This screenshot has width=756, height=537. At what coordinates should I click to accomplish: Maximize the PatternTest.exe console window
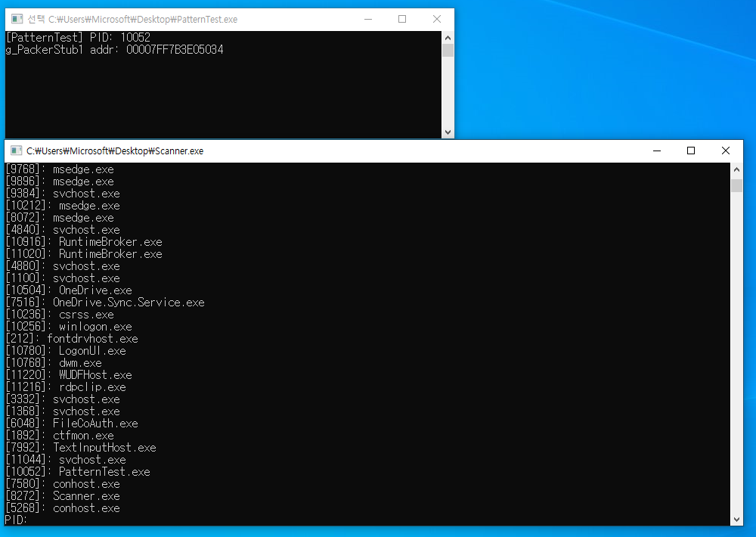(402, 20)
